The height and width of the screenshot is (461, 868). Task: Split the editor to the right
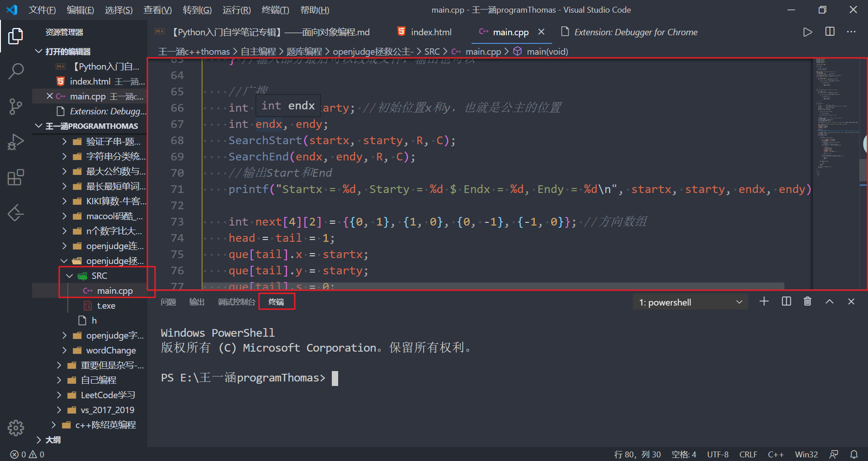[830, 32]
